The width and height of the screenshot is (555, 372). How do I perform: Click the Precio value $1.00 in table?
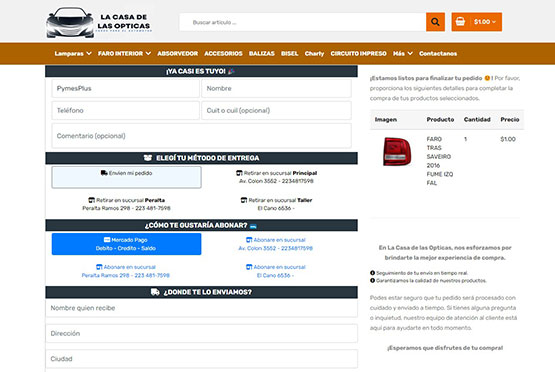tap(508, 139)
